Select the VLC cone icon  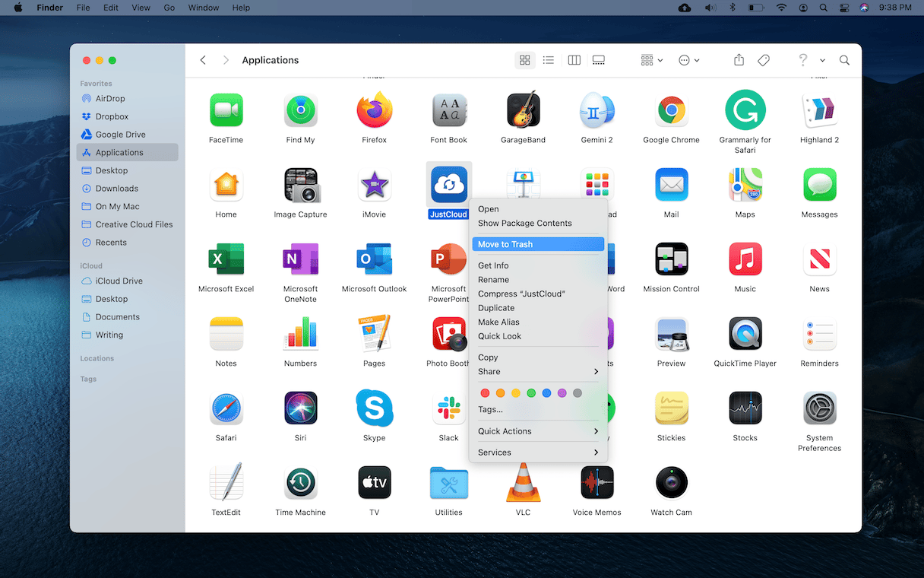click(x=523, y=483)
